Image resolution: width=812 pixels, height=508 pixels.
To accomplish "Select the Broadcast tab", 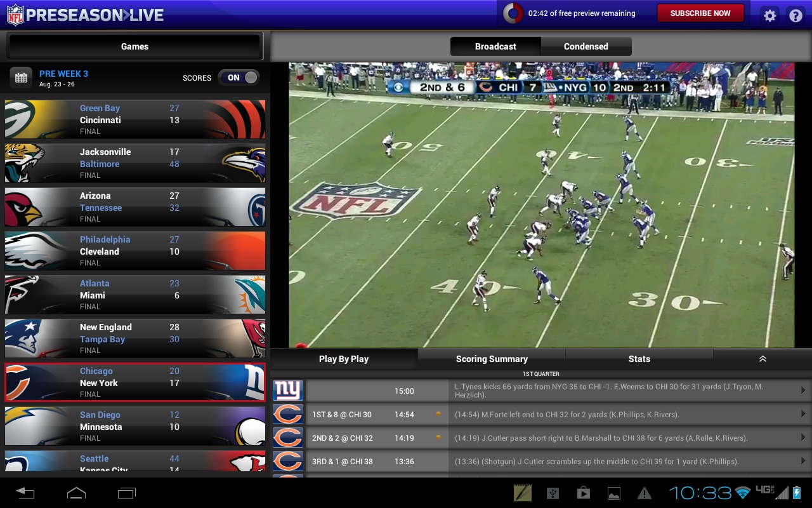I will tap(495, 46).
